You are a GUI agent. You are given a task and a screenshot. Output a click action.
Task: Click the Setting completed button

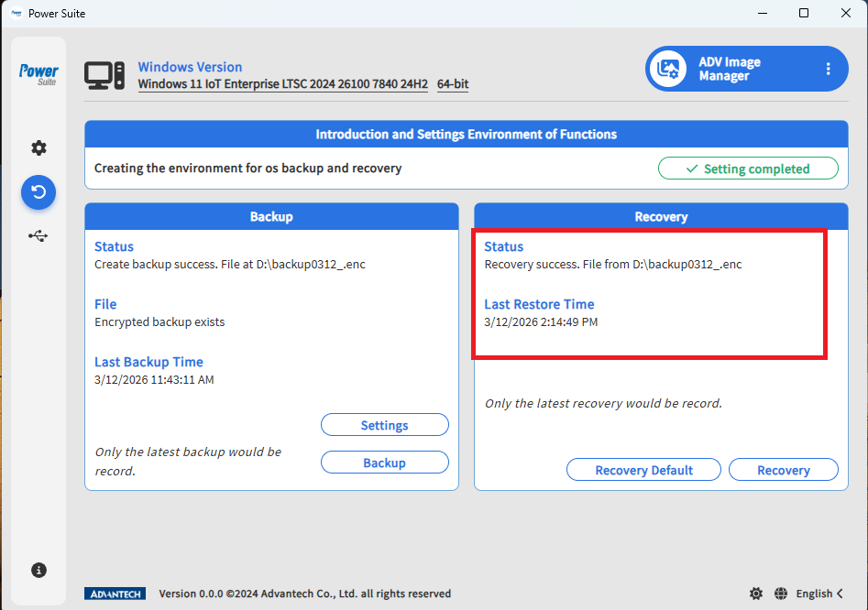748,169
